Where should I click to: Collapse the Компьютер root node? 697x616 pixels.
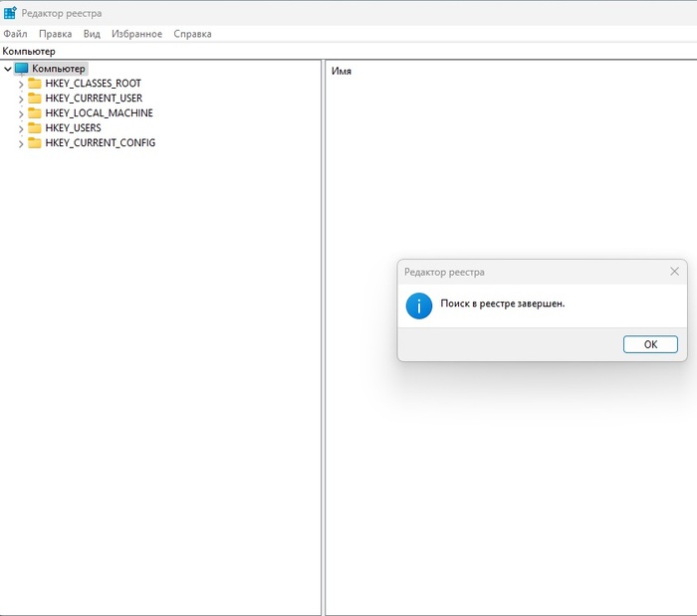tap(8, 69)
